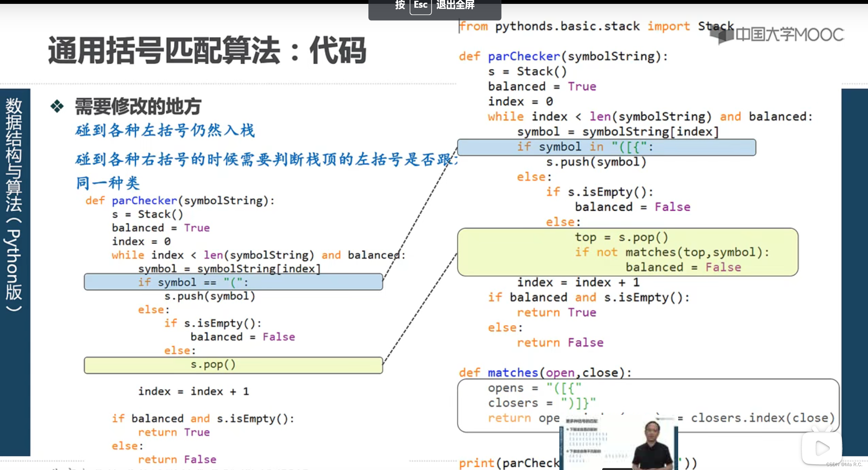
Task: Click the yellow box with 'top = s.pop()'
Action: coord(627,252)
